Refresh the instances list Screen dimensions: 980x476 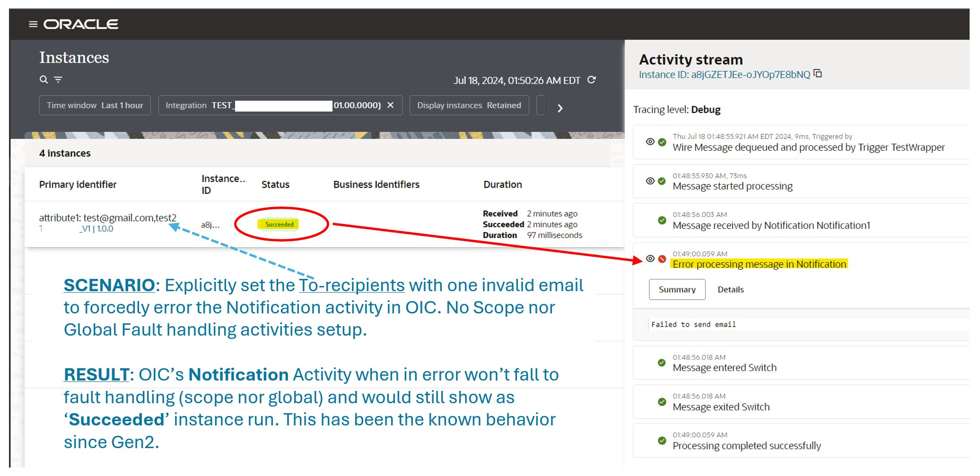[x=591, y=80]
